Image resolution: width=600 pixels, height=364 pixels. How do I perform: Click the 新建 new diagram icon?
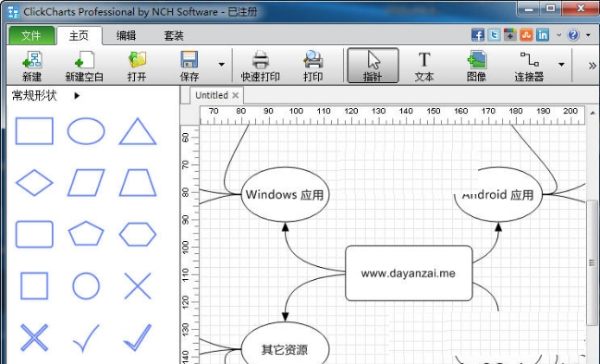(x=31, y=66)
